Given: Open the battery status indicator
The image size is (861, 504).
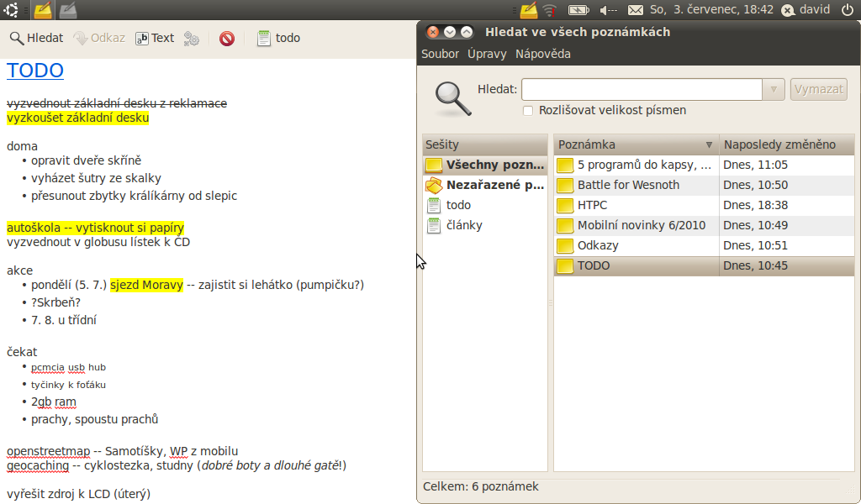Looking at the screenshot, I should click(x=578, y=10).
